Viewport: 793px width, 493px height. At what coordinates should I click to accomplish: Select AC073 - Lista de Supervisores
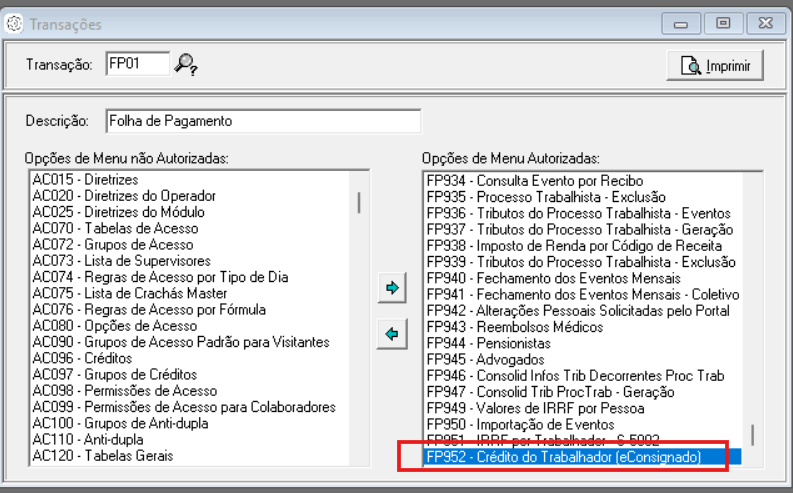tap(121, 261)
